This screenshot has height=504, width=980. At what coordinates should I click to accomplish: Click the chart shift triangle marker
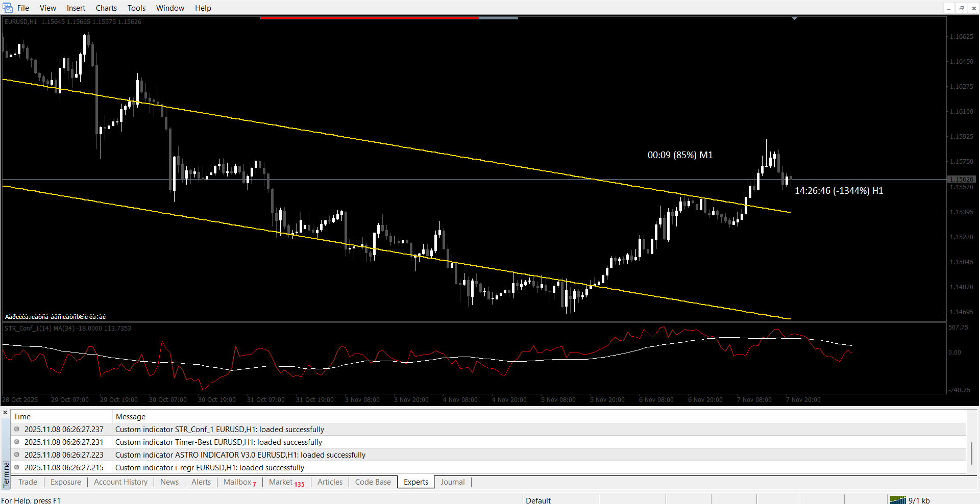click(x=794, y=18)
